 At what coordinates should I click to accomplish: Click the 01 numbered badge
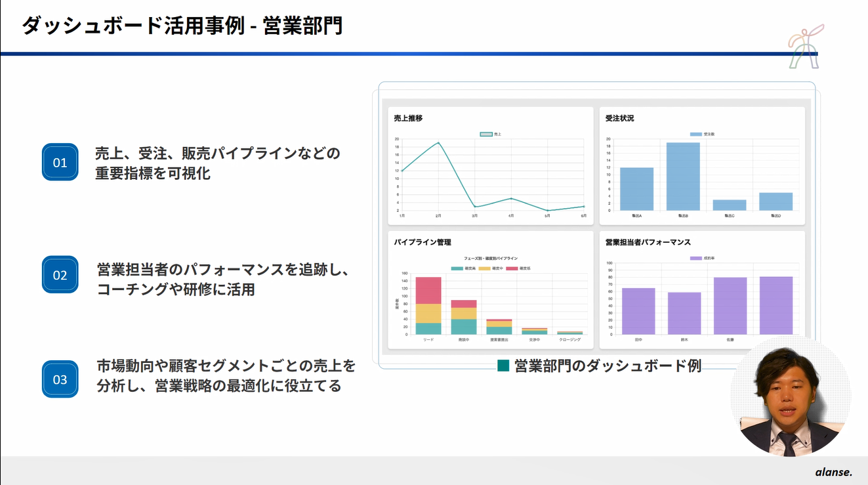click(x=60, y=162)
